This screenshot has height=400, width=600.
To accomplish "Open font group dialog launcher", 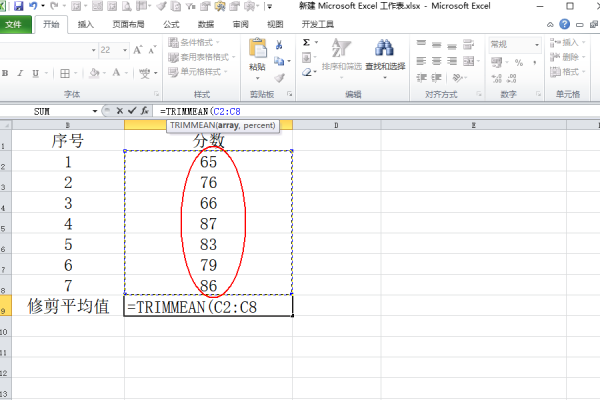I will pos(157,94).
